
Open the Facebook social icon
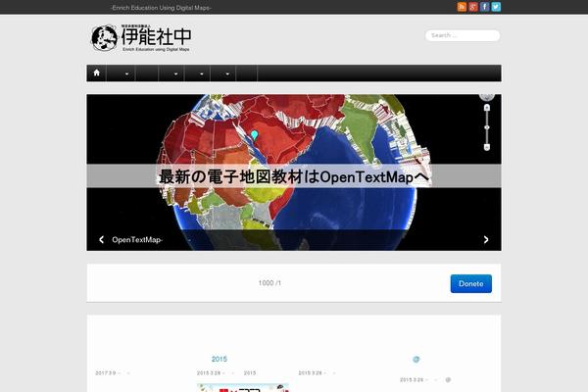[484, 7]
